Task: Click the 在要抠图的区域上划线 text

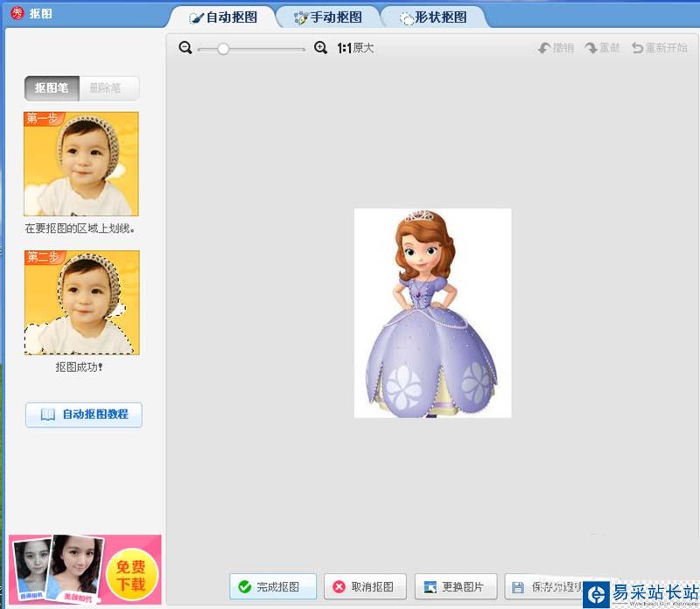Action: [x=80, y=228]
